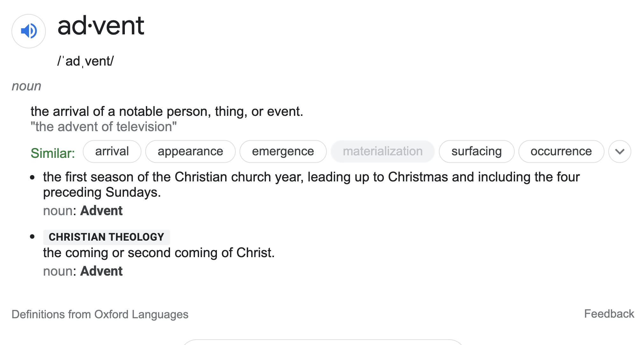Click the phonetic spelling of advent

(85, 61)
